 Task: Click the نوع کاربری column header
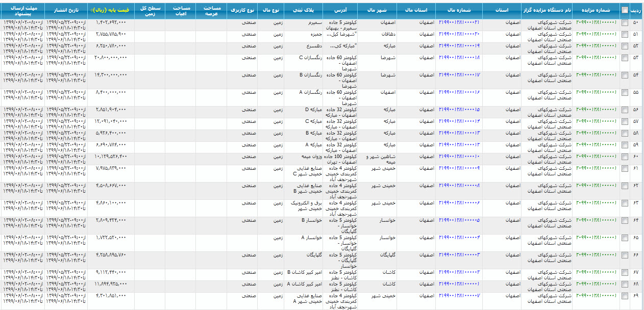pyautogui.click(x=242, y=10)
